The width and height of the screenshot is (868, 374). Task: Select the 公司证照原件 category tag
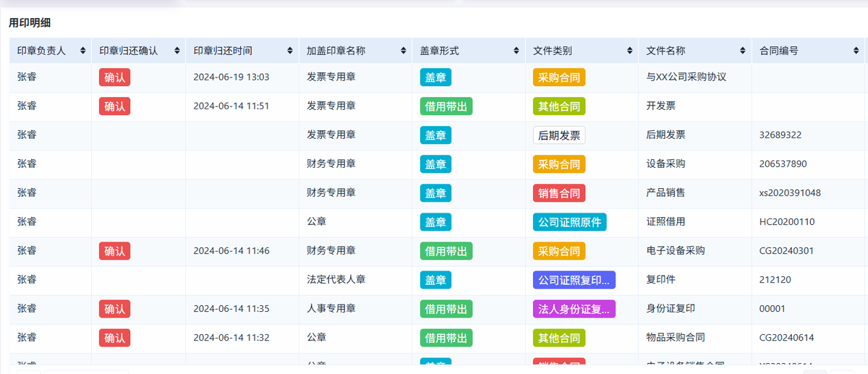[569, 222]
